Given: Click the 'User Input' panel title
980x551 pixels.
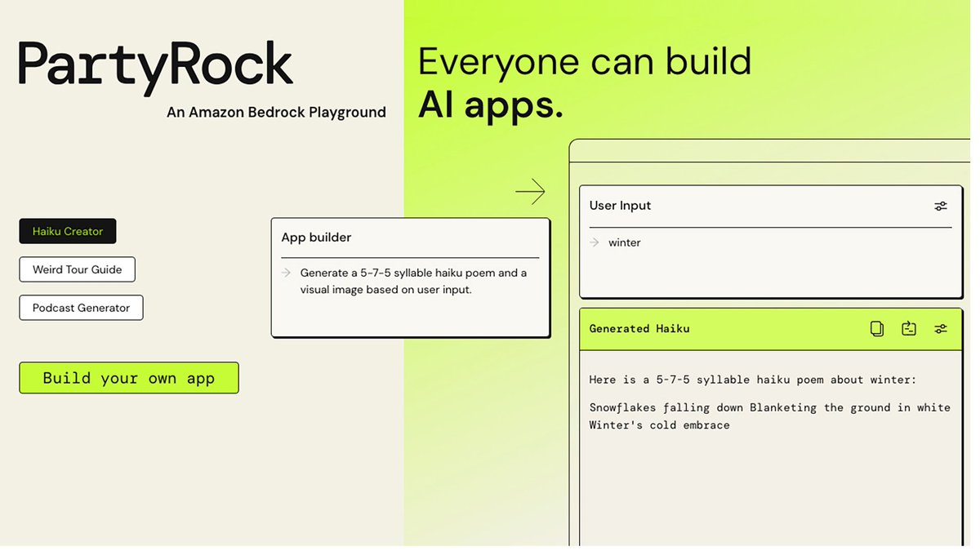Looking at the screenshot, I should point(620,206).
